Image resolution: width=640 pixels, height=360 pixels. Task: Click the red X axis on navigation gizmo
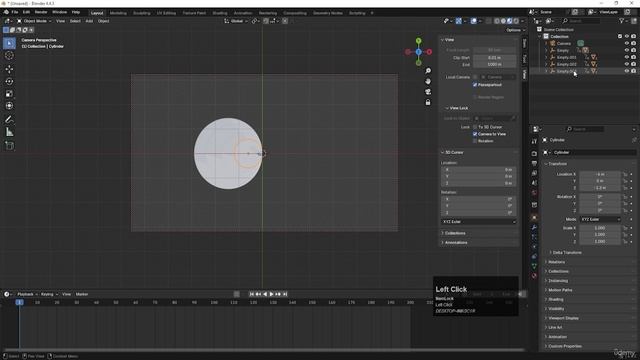tap(429, 52)
